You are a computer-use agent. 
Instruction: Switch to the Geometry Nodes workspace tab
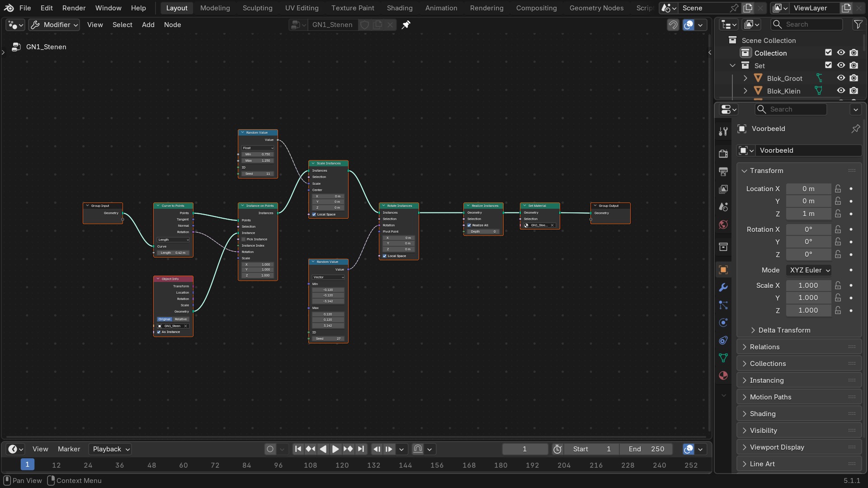click(x=596, y=8)
